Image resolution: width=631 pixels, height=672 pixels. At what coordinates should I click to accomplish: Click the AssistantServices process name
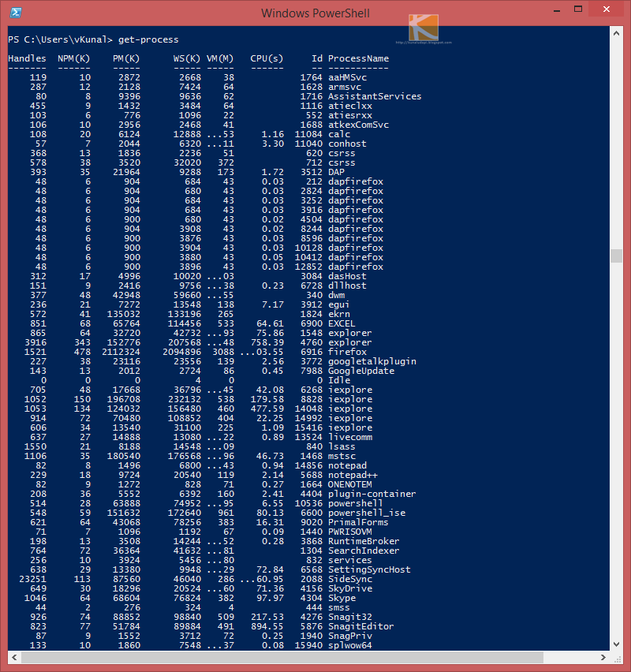coord(375,96)
